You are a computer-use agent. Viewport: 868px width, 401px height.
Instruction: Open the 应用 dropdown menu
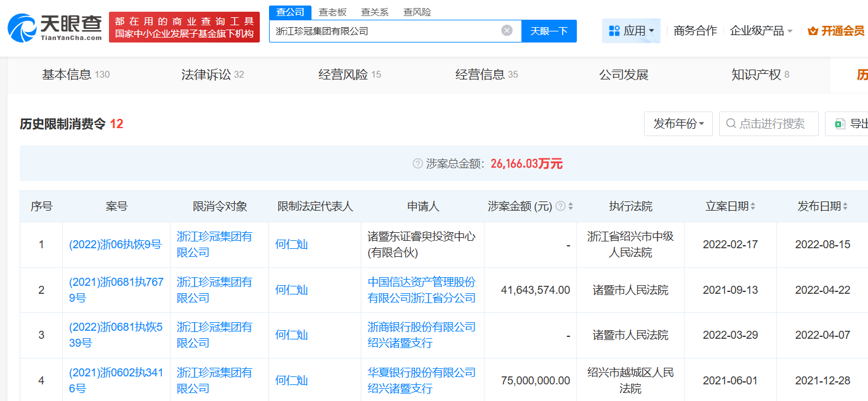(x=631, y=31)
